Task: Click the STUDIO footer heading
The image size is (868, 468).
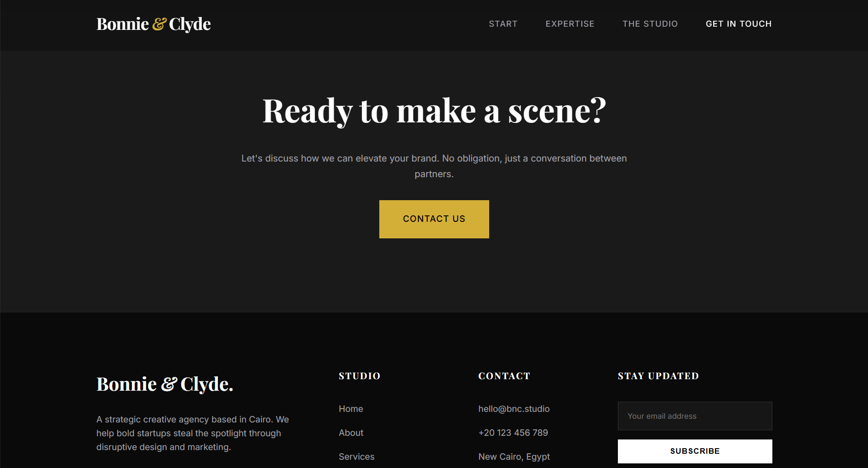Action: [x=360, y=376]
